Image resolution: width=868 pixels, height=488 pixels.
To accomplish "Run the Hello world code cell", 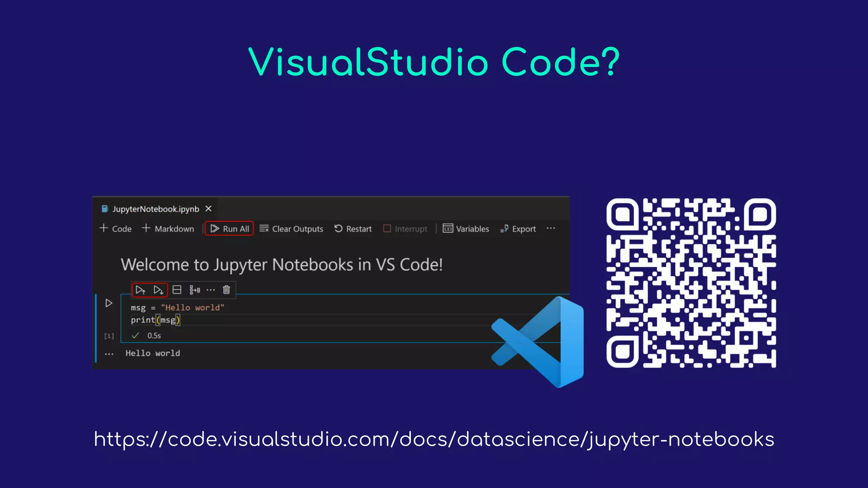I will (x=109, y=303).
